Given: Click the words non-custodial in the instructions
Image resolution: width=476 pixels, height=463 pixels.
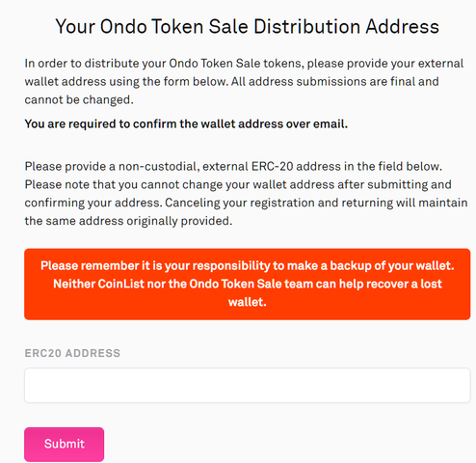Looking at the screenshot, I should click(x=157, y=166).
